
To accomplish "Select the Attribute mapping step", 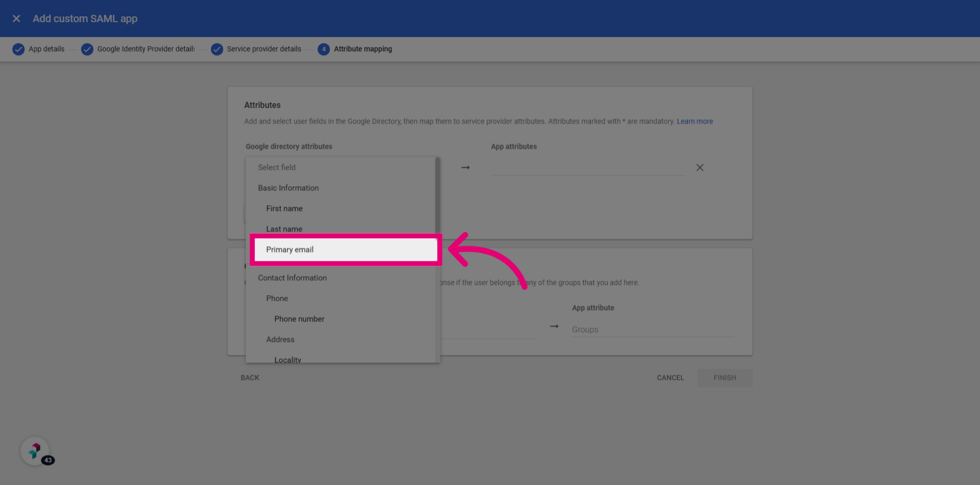I will click(363, 49).
